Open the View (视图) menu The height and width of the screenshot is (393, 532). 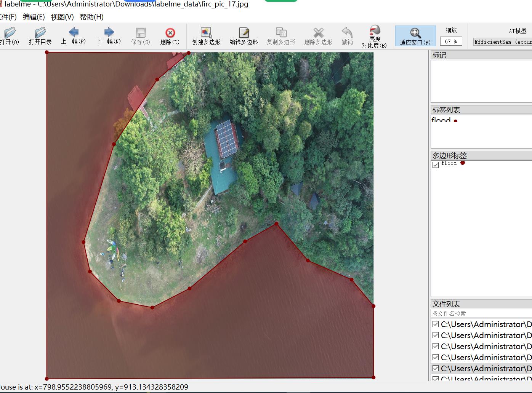click(62, 17)
